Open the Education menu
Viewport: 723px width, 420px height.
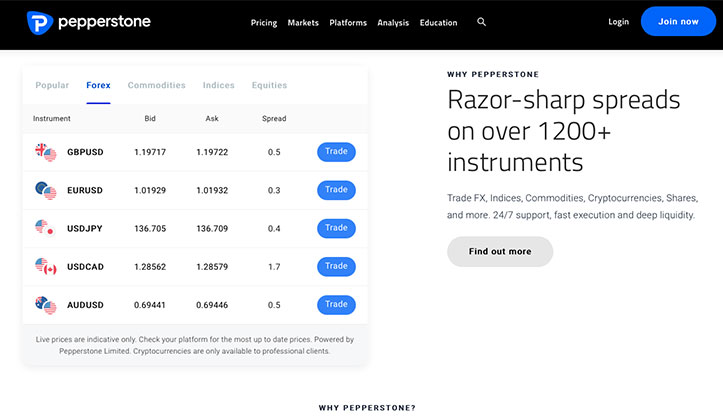(439, 23)
